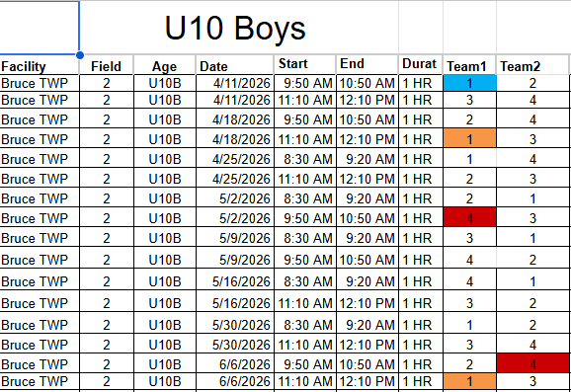This screenshot has width=571, height=392.
Task: Select the Facility header cell
Action: point(40,65)
